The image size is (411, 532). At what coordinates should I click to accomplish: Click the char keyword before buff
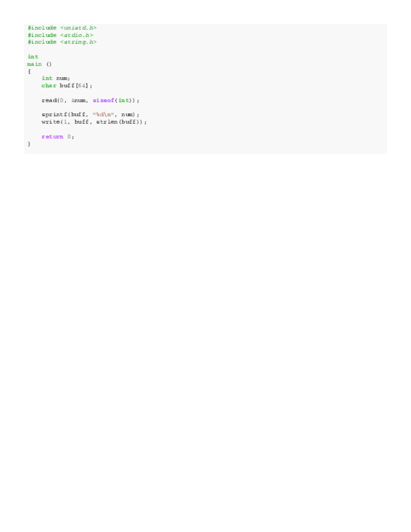(49, 85)
